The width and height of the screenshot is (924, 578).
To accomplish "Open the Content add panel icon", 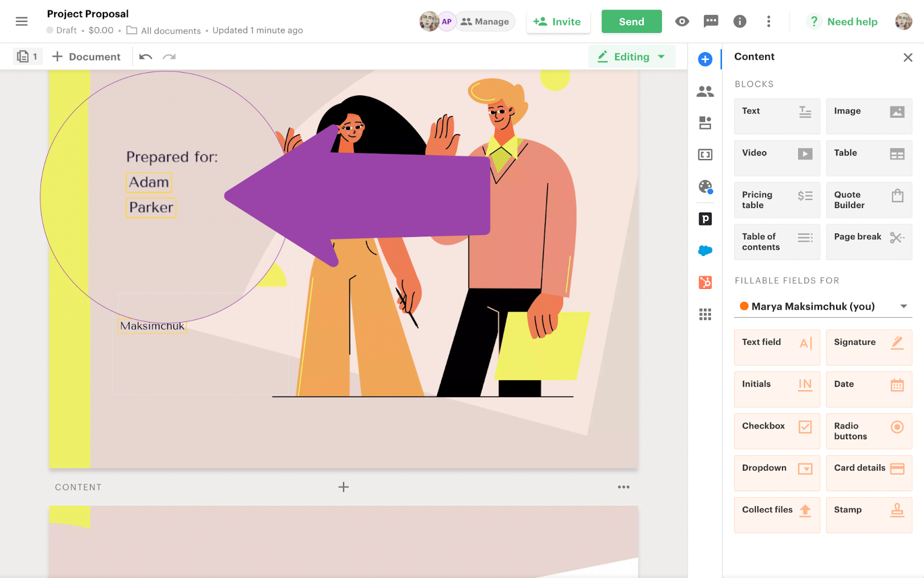I will tap(705, 59).
